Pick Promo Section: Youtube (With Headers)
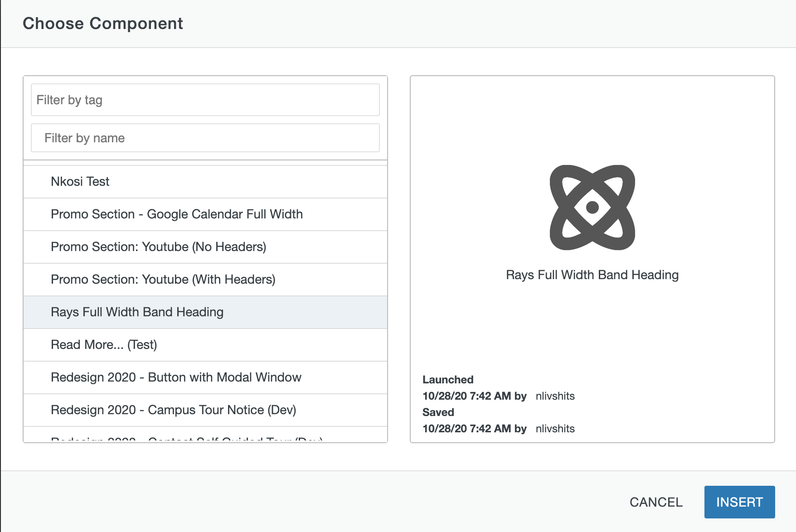The image size is (796, 532). point(205,280)
